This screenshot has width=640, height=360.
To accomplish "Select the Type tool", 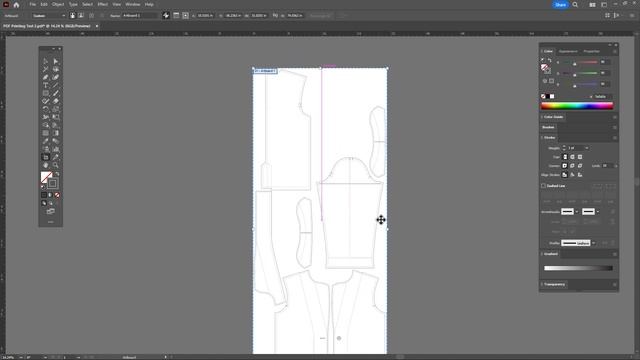I will [x=46, y=85].
